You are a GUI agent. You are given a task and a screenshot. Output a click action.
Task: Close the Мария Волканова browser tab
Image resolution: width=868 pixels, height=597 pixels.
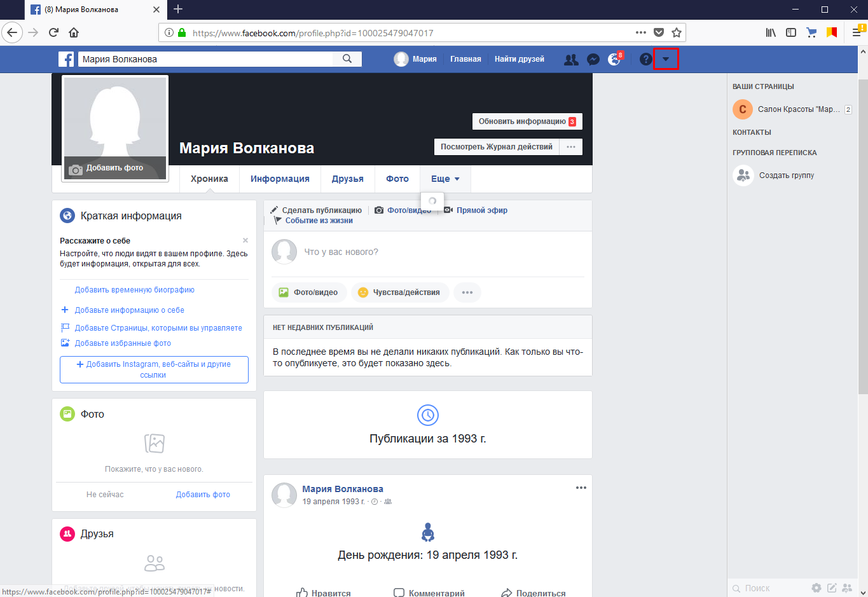pyautogui.click(x=157, y=10)
